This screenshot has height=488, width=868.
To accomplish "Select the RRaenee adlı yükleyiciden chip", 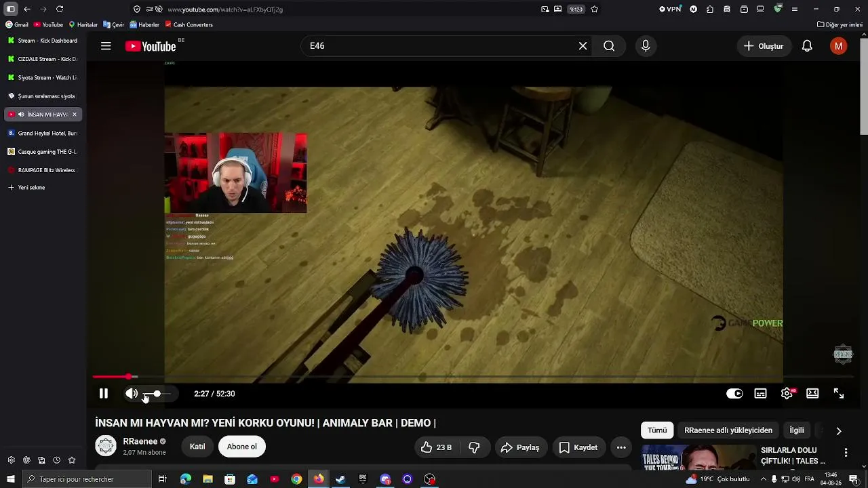I will tap(728, 430).
